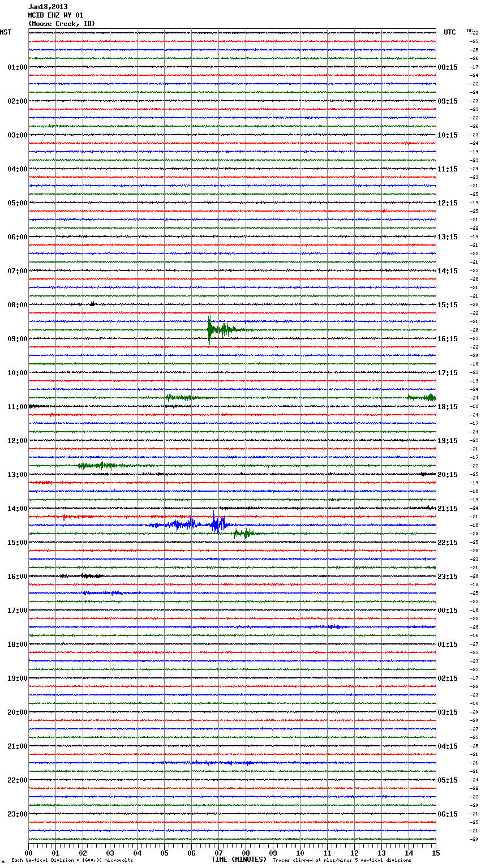Click the 08:00 MST time label
Image resolution: width=481 pixels, height=868 pixels.
click(18, 305)
